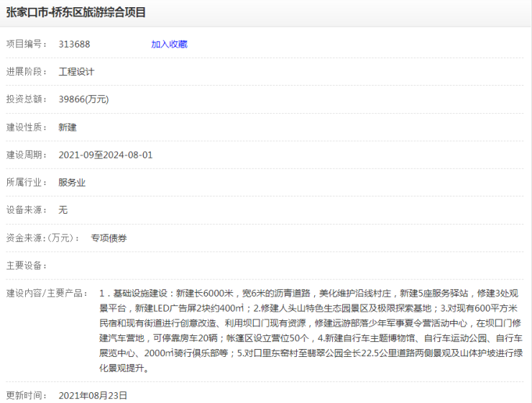Click the 建设周期 label
This screenshot has width=532, height=403.
coord(27,155)
